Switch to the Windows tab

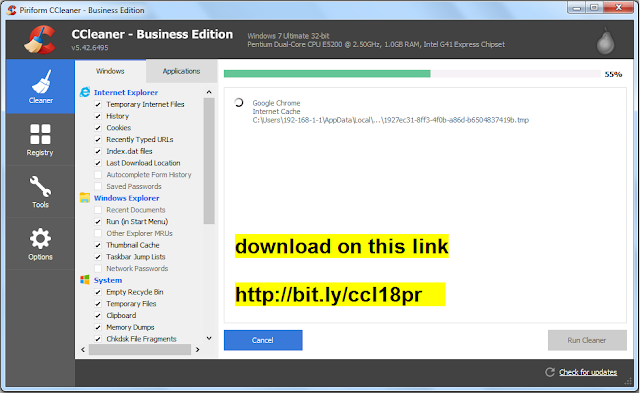[110, 71]
